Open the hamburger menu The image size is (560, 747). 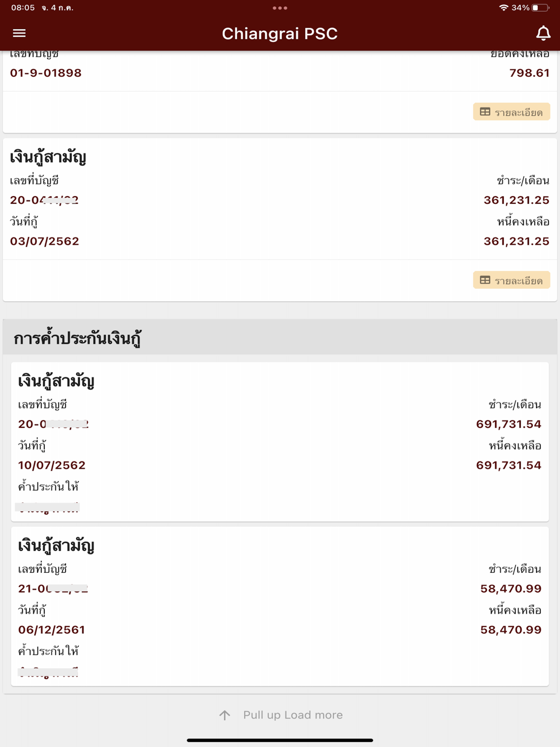[x=19, y=33]
